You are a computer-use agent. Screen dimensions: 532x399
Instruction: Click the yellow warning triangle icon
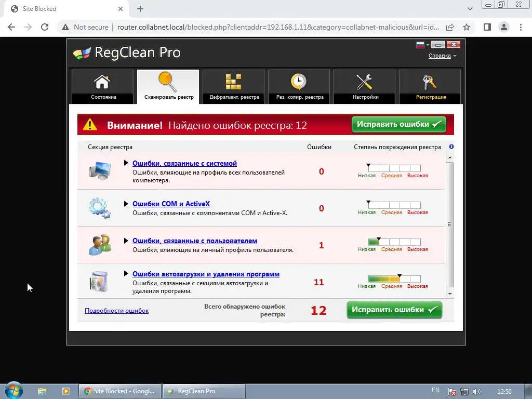tap(90, 125)
